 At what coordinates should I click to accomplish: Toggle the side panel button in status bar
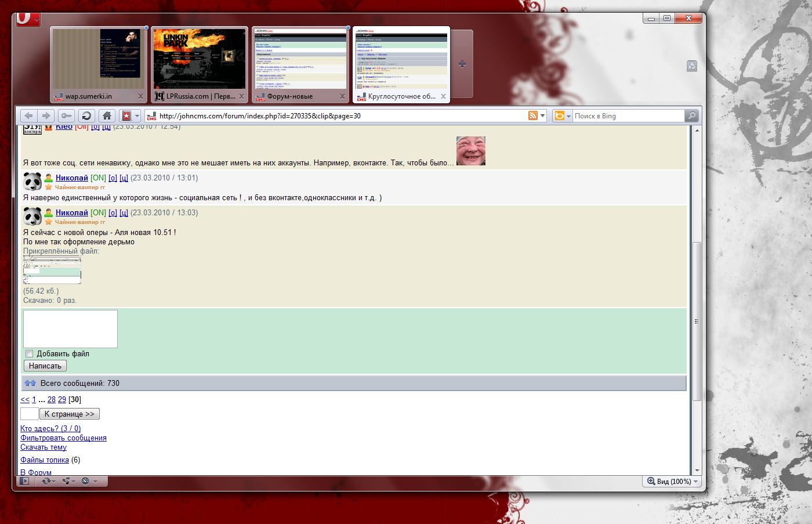tap(24, 481)
